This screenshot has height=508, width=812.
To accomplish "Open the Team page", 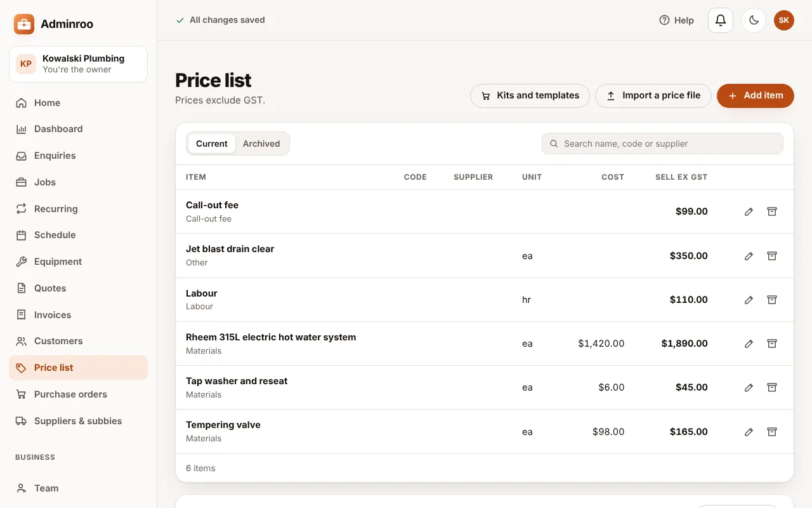I will coord(78,488).
